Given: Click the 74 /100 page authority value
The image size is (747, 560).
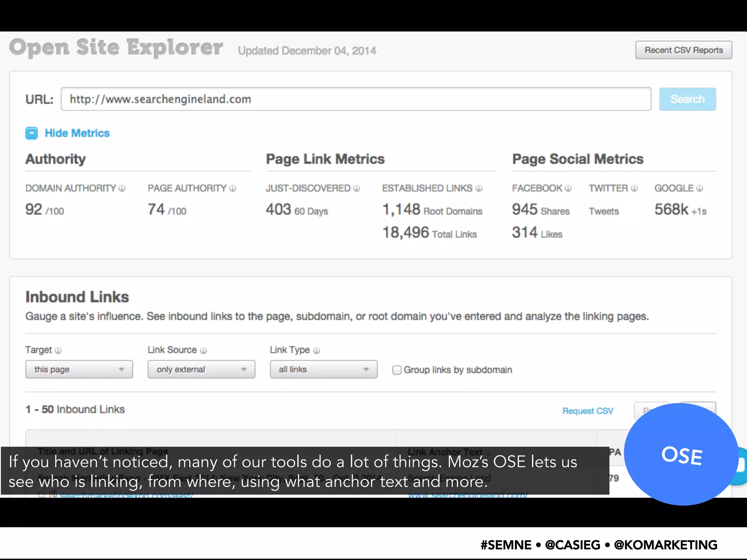Looking at the screenshot, I should (x=167, y=210).
